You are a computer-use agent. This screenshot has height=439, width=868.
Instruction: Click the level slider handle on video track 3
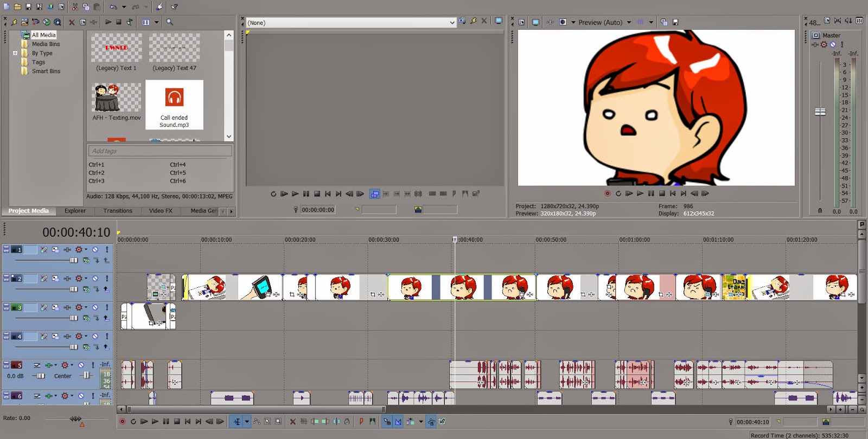pyautogui.click(x=74, y=318)
